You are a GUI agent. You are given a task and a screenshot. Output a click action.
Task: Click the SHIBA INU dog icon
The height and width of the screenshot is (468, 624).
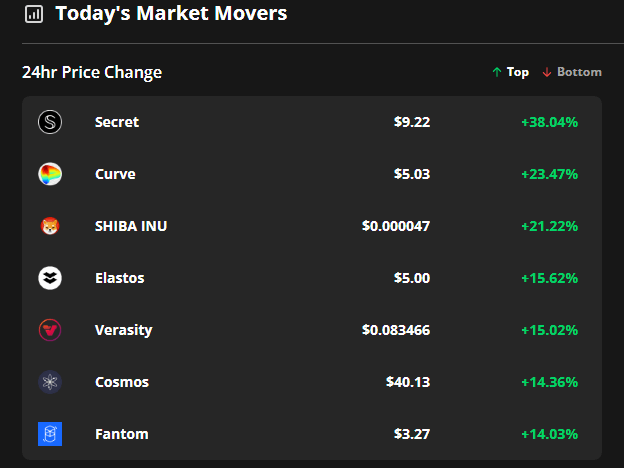point(50,226)
